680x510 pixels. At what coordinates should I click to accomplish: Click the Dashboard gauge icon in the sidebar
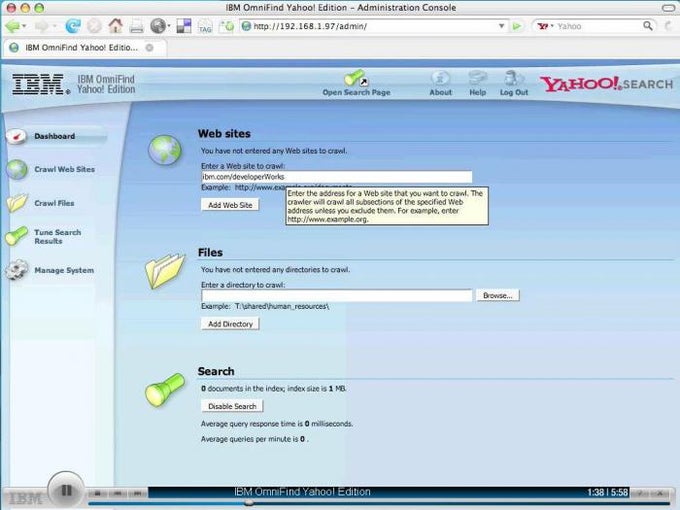click(16, 136)
